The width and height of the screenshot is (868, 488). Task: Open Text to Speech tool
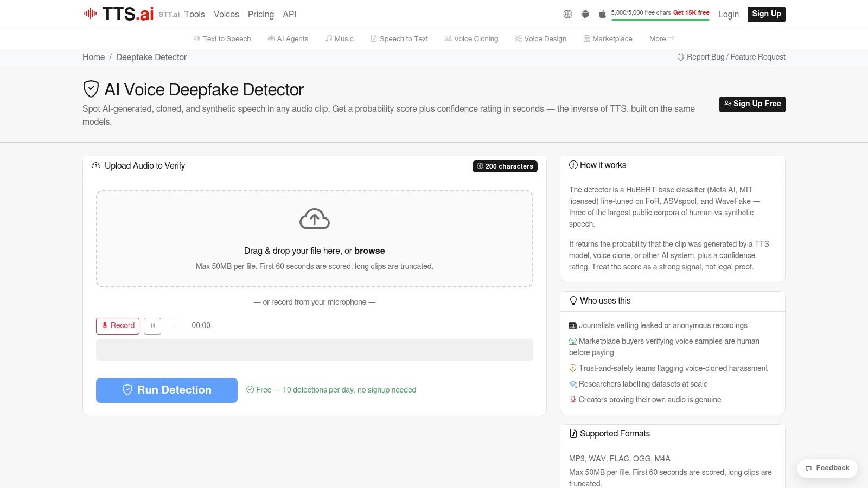(222, 39)
